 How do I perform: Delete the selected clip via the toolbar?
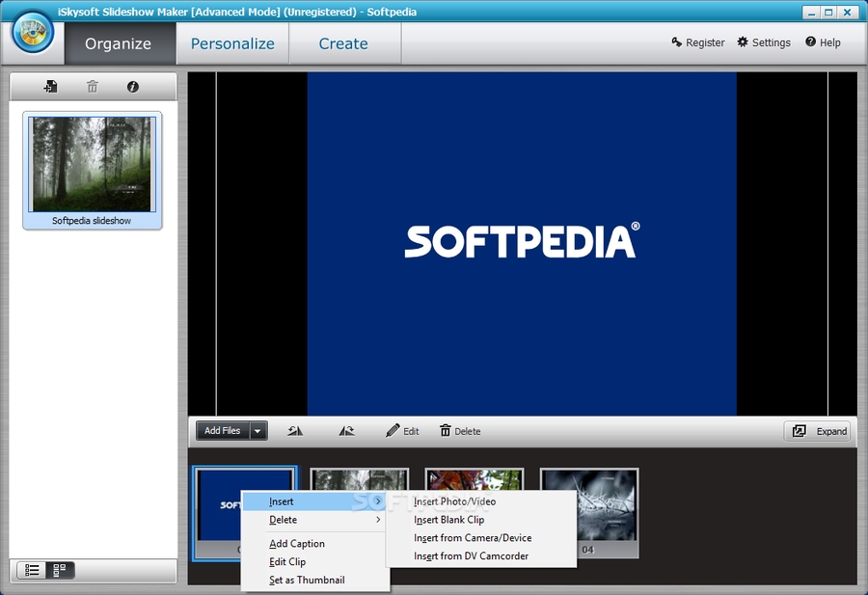click(460, 431)
